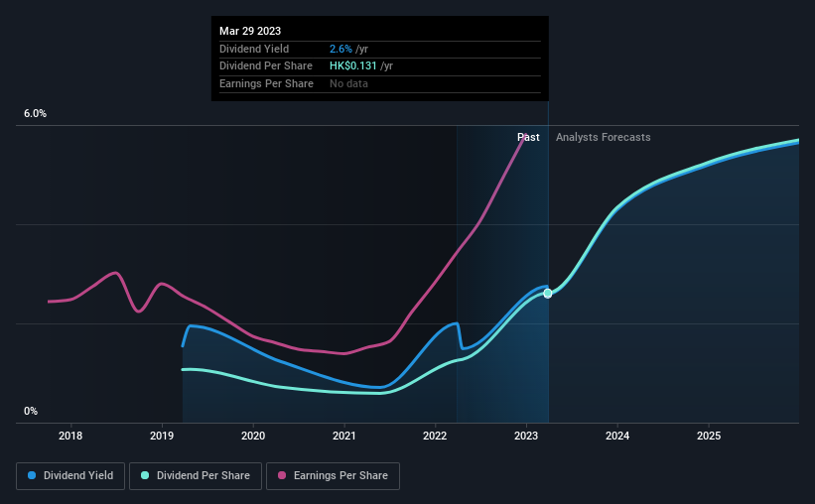
Task: Toggle the Earnings Per Share legend button
Action: click(x=333, y=476)
